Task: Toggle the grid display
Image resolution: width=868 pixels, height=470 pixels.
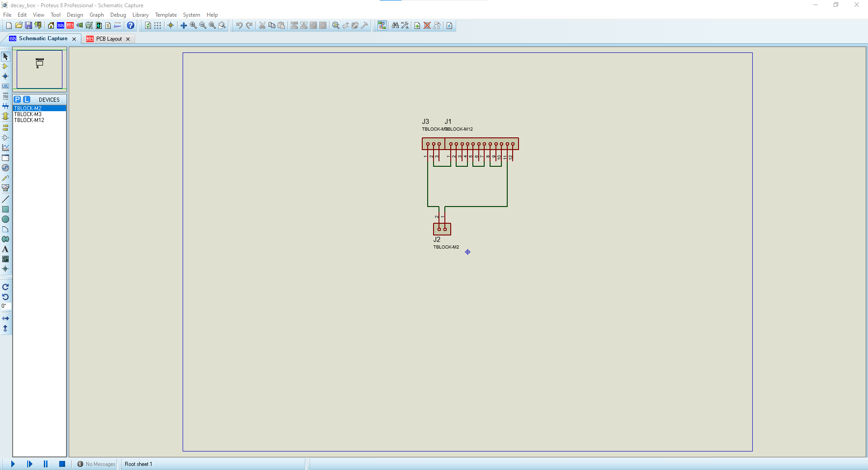Action: pyautogui.click(x=158, y=25)
